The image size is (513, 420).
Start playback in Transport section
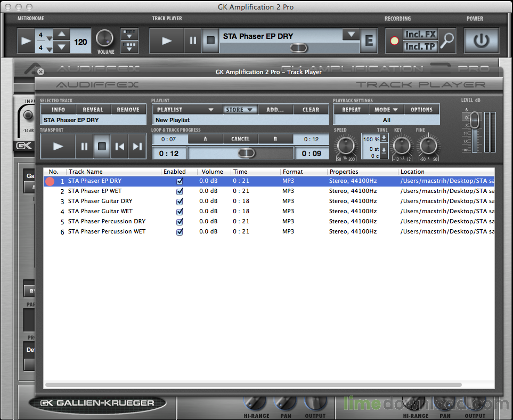58,147
